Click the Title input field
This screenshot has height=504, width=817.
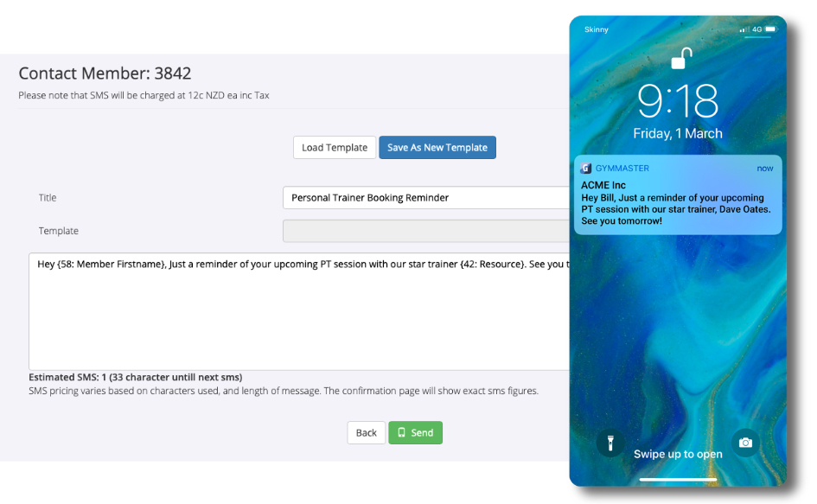click(x=426, y=197)
